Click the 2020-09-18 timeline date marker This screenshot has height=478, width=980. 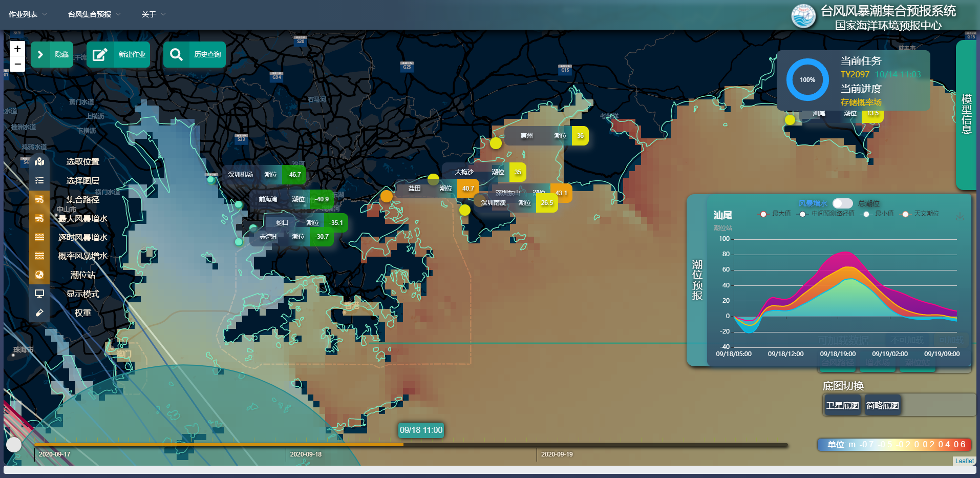(x=306, y=454)
